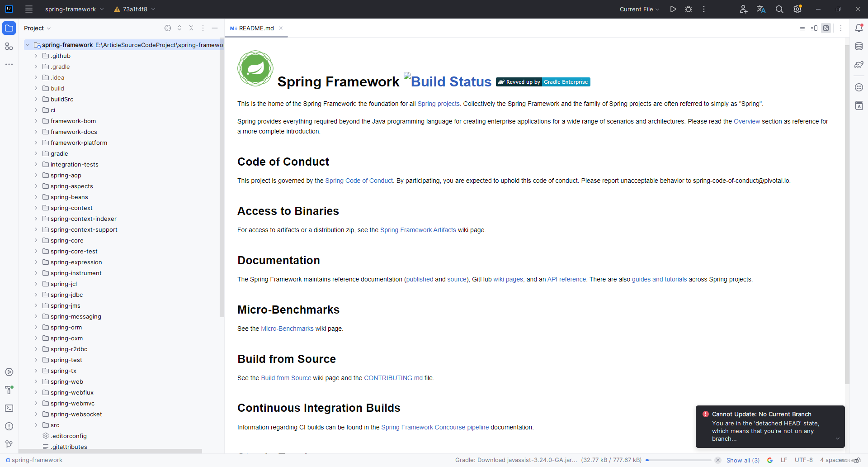Image resolution: width=868 pixels, height=467 pixels.
Task: Collapse all in Project tree
Action: pos(191,28)
